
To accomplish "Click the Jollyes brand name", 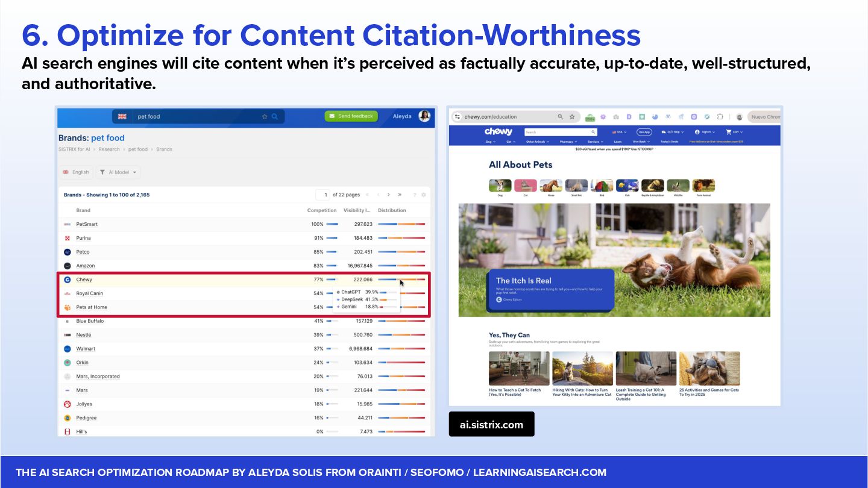I will (84, 404).
